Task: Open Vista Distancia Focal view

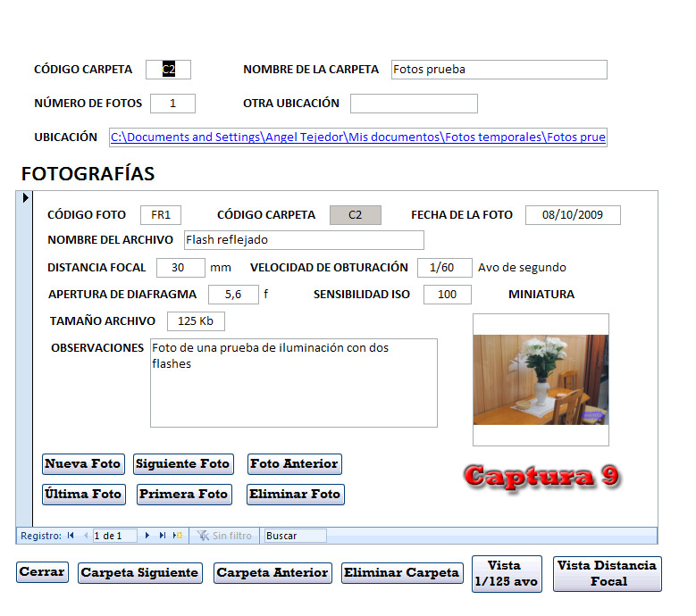Action: coord(608,574)
